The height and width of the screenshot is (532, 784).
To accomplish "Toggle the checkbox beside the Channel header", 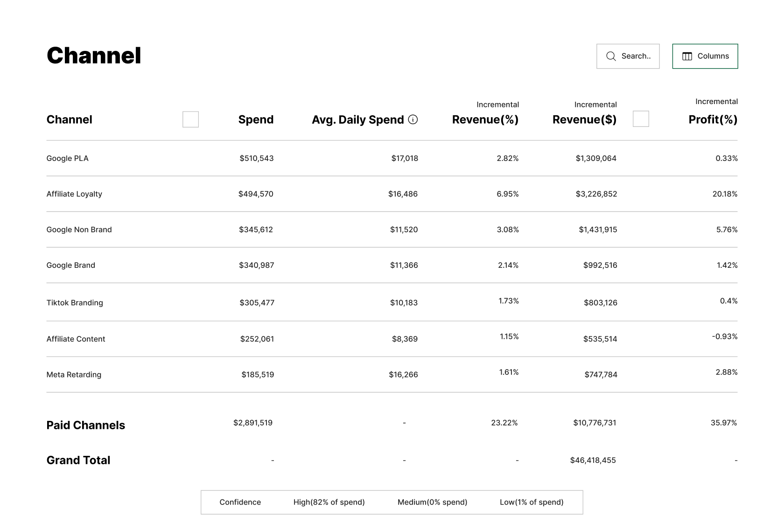I will coord(190,119).
